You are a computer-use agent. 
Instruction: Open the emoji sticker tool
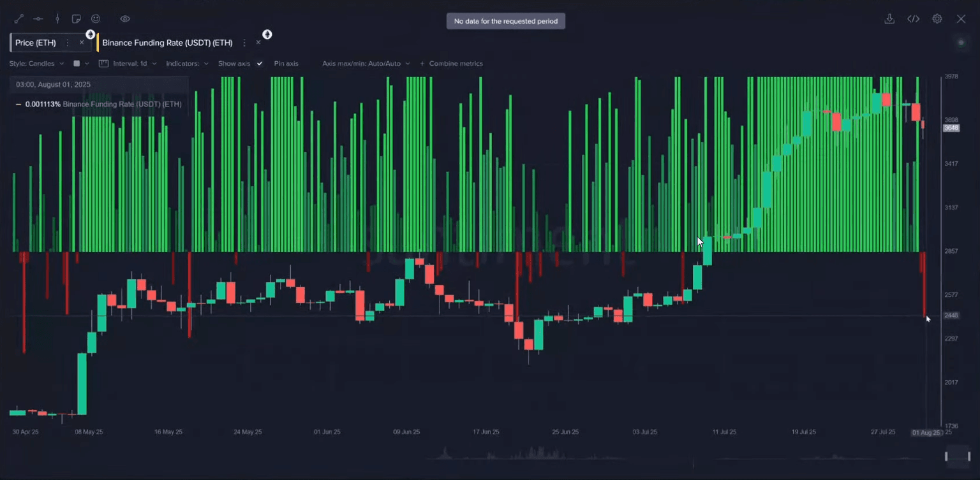coord(96,19)
